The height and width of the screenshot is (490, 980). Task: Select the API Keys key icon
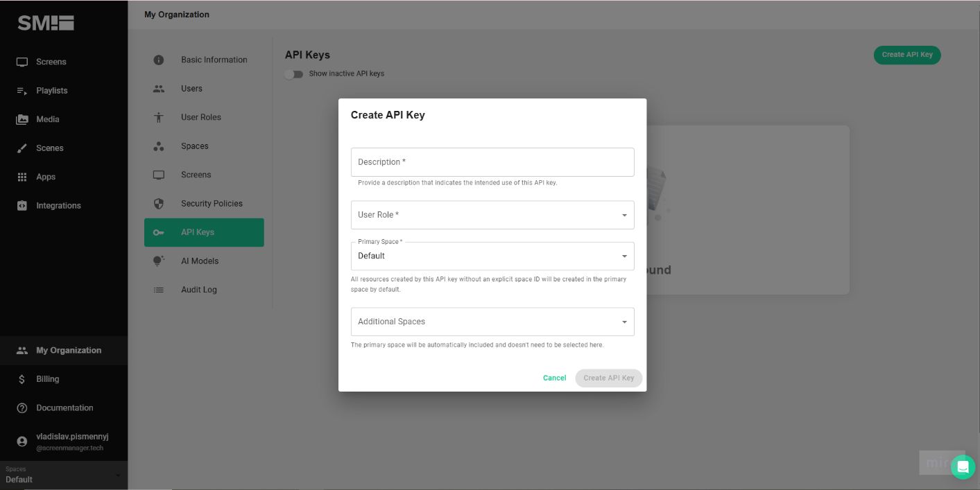pyautogui.click(x=158, y=232)
